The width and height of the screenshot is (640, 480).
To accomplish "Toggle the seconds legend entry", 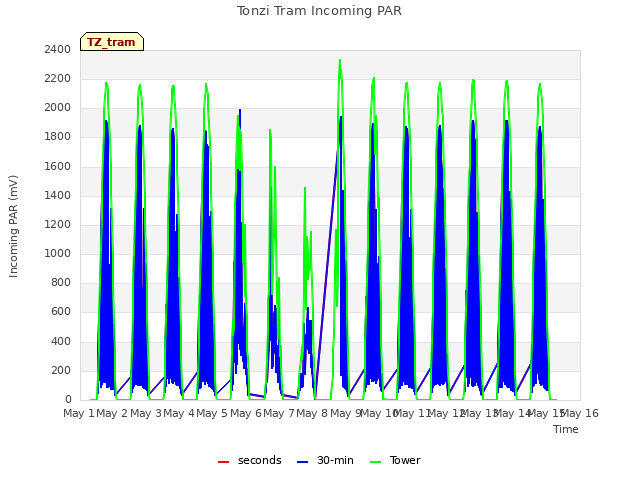I will tap(249, 460).
